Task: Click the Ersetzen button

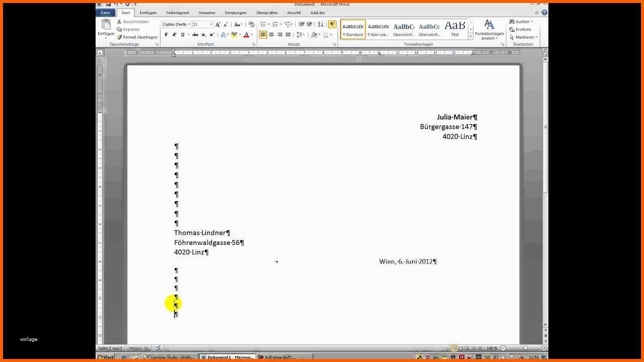Action: click(x=520, y=29)
